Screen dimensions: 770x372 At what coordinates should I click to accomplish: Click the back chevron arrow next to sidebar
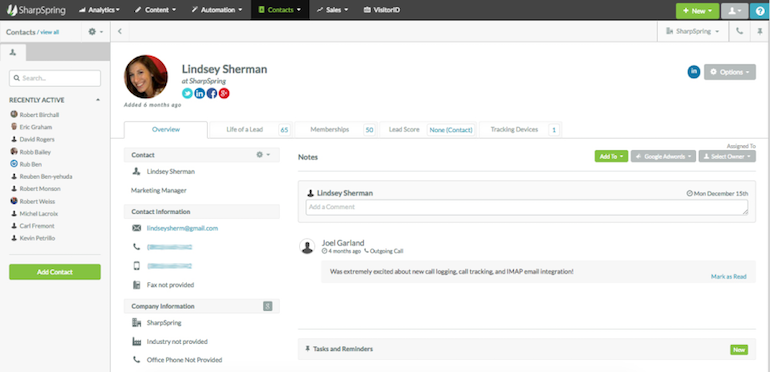(120, 31)
